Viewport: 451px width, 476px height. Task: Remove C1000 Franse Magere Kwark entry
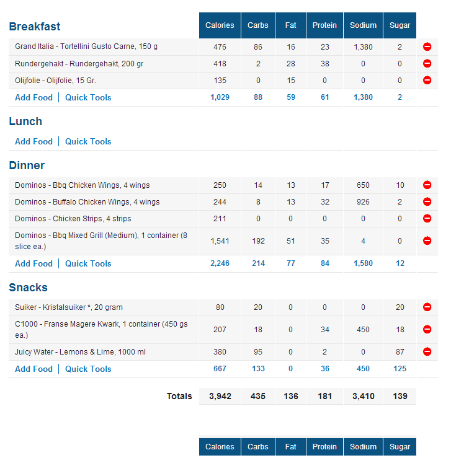(x=427, y=329)
